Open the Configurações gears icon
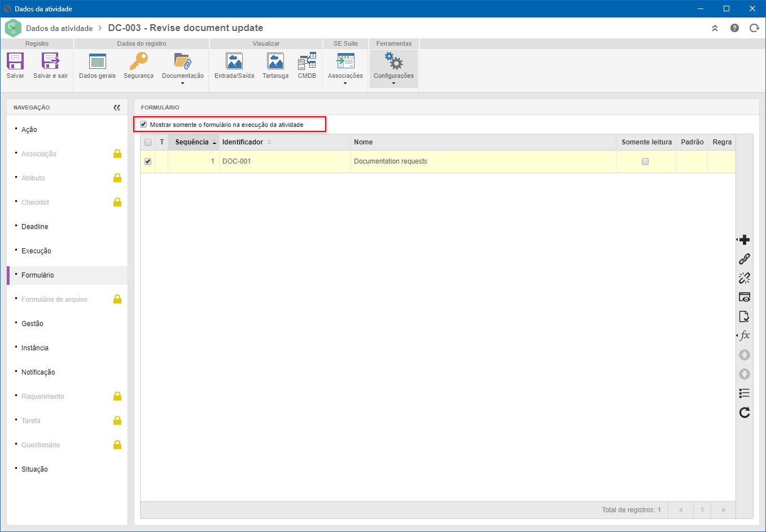This screenshot has height=532, width=766. click(393, 61)
